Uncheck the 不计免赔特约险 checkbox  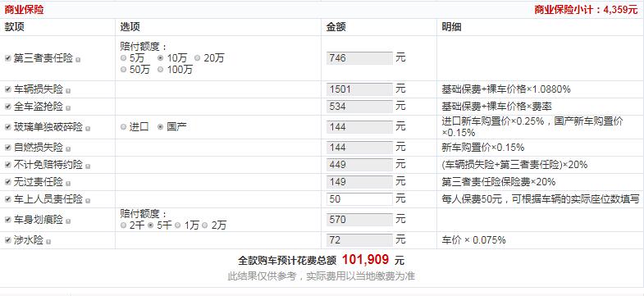[x=8, y=165]
